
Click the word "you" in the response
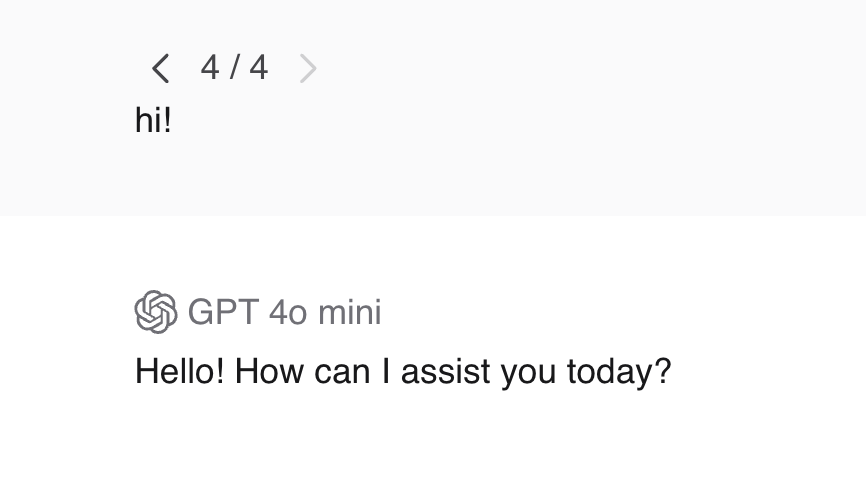(529, 372)
